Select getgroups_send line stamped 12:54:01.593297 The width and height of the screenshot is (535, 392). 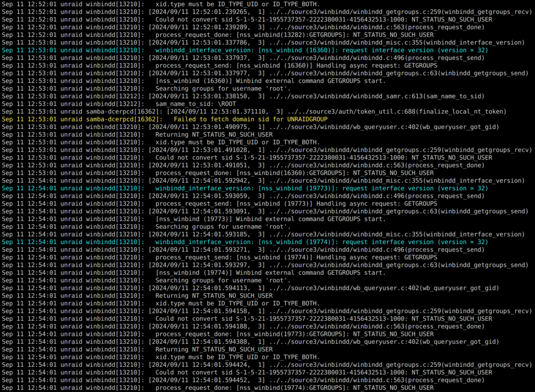(265, 265)
